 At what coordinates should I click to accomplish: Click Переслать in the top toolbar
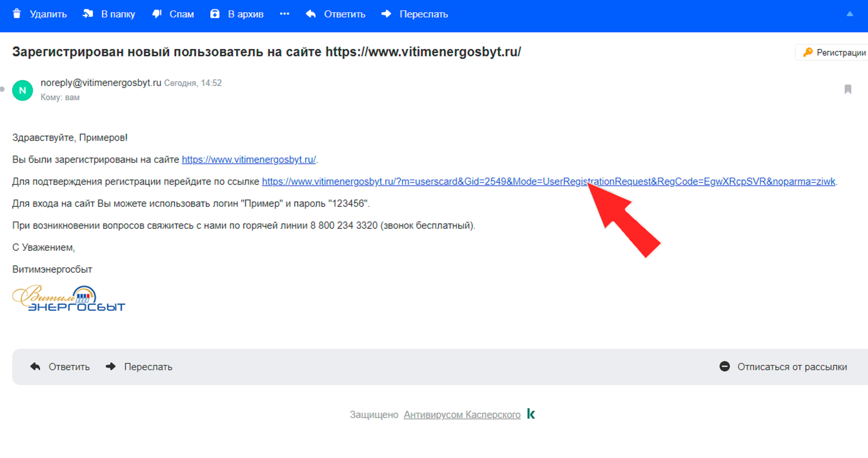click(424, 14)
